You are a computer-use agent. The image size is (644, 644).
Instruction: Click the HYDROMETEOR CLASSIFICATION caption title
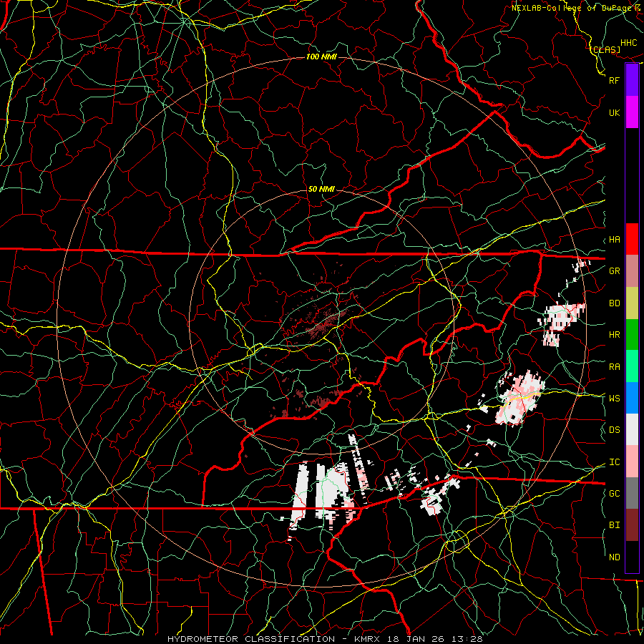(x=250, y=639)
